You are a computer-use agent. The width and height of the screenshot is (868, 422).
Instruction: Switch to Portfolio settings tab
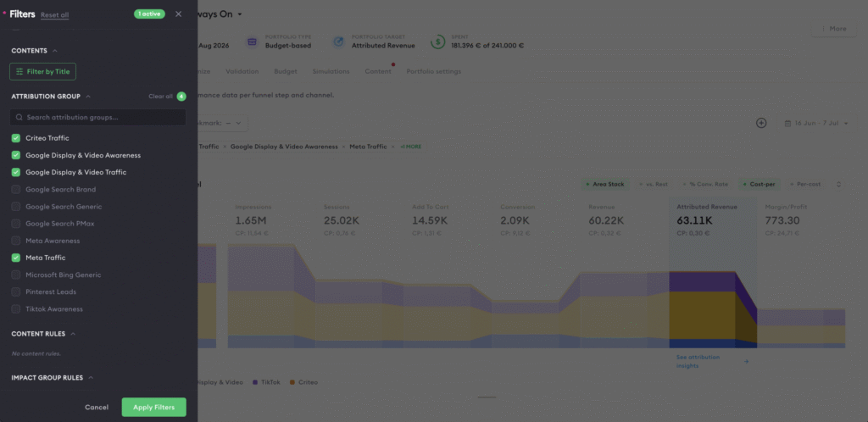pos(434,71)
